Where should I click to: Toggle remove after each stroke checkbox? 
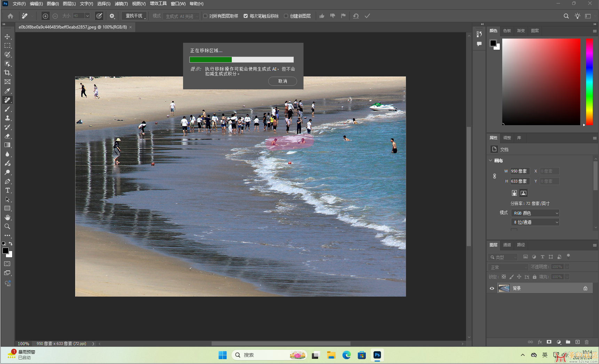coord(246,16)
